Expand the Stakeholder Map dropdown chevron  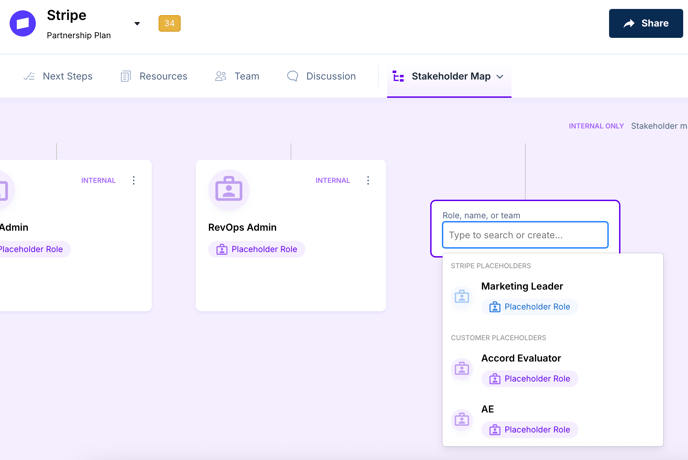tap(500, 77)
